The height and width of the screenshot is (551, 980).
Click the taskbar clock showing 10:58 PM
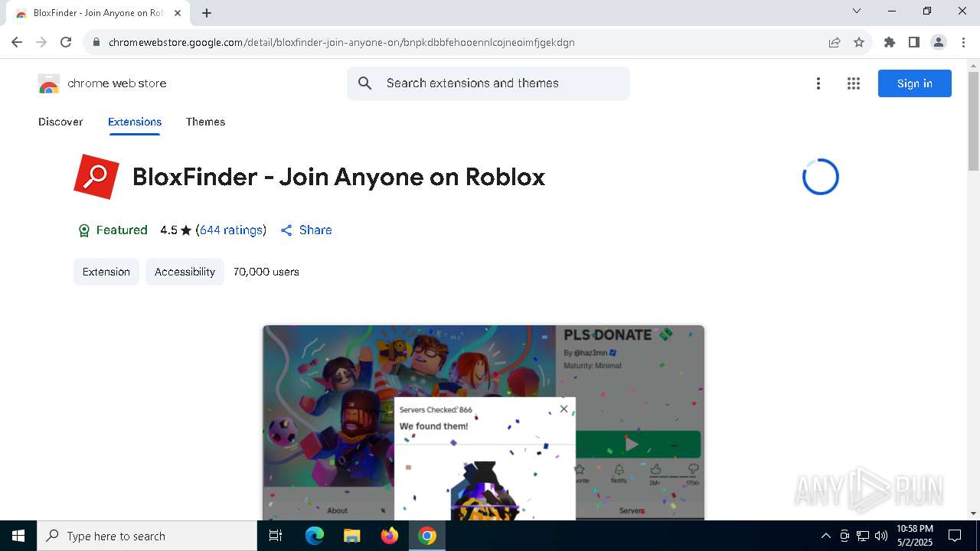coord(915,536)
